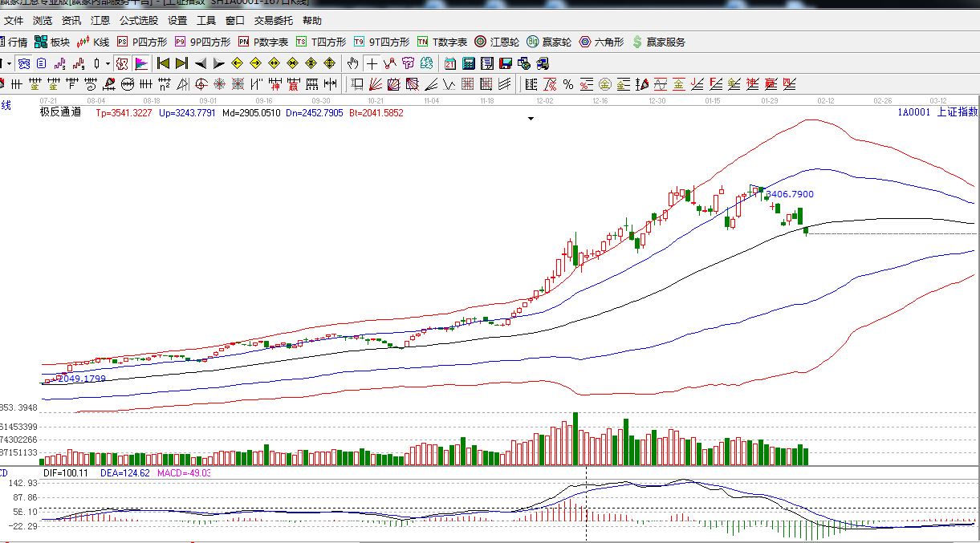Expand the small black triangle above the chart

(530, 119)
